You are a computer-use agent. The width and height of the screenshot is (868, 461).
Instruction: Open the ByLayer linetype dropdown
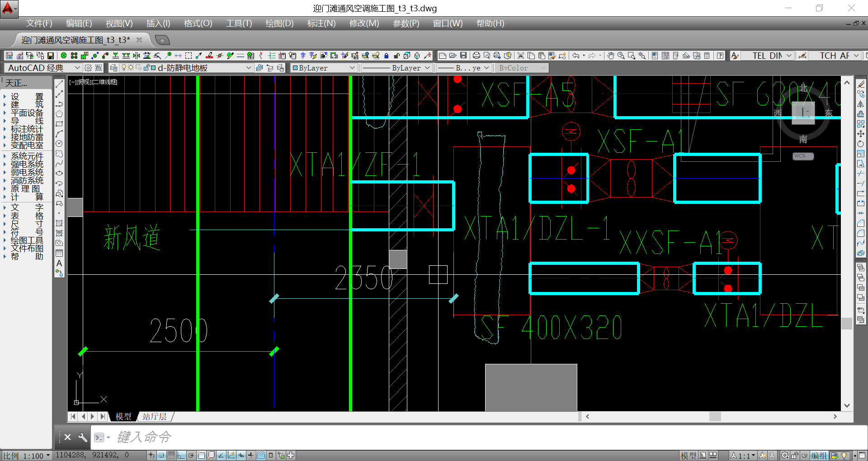point(396,68)
